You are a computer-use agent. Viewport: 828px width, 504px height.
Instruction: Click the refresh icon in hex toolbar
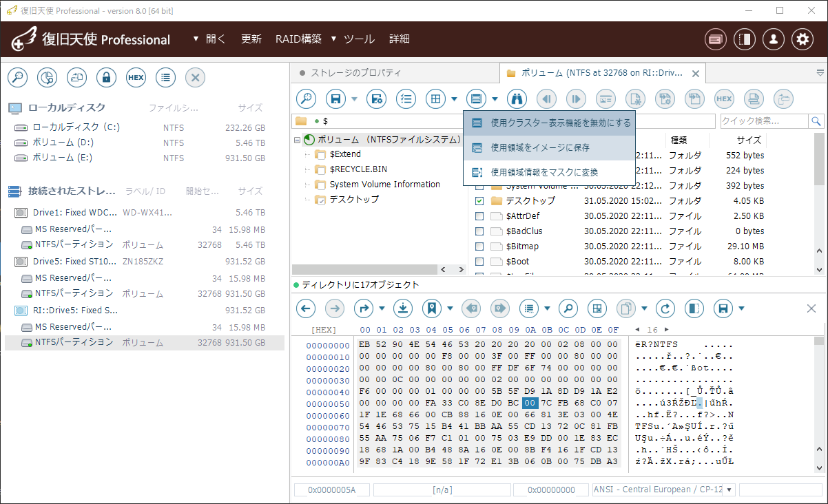pos(665,308)
